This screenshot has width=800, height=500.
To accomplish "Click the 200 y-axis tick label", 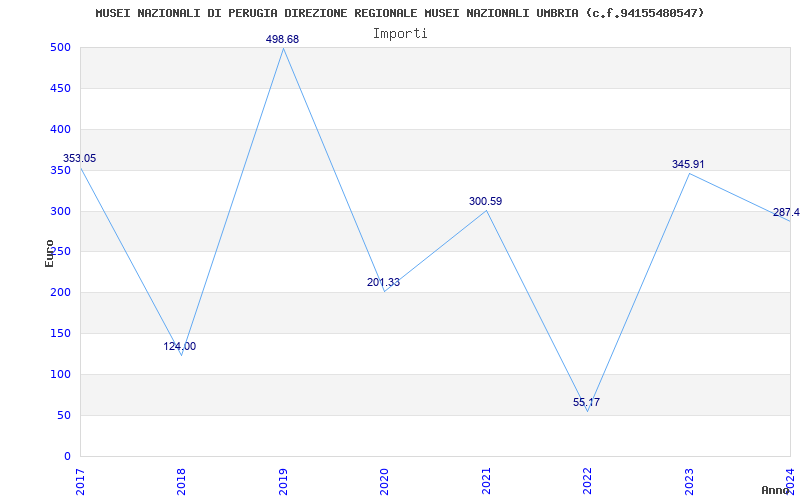I will [x=60, y=293].
